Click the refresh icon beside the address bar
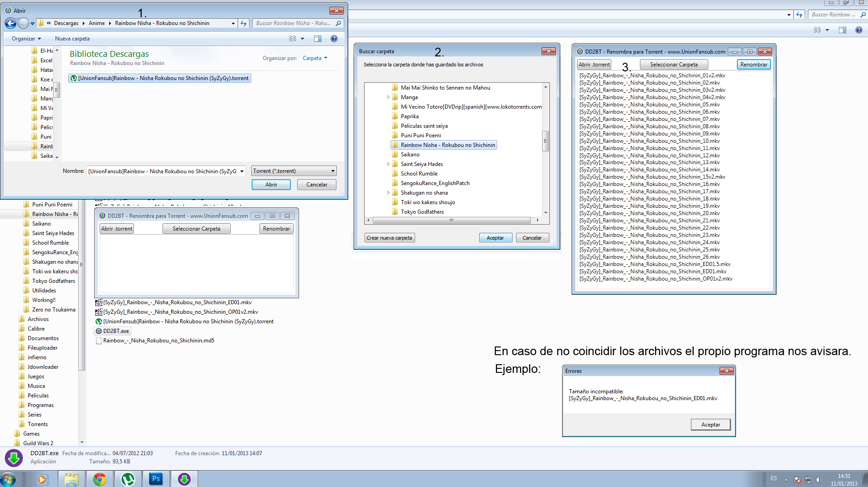Viewport: 868px width, 487px height. [x=244, y=23]
